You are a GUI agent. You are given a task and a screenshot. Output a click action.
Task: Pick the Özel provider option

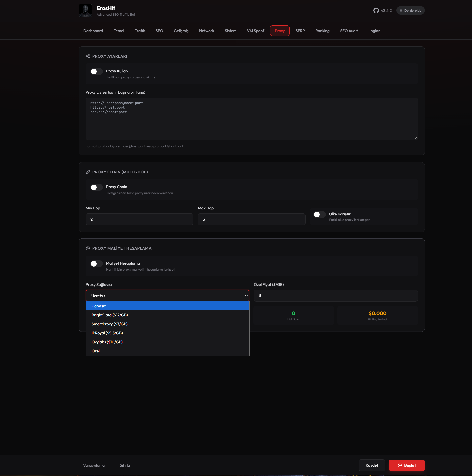[x=96, y=351]
